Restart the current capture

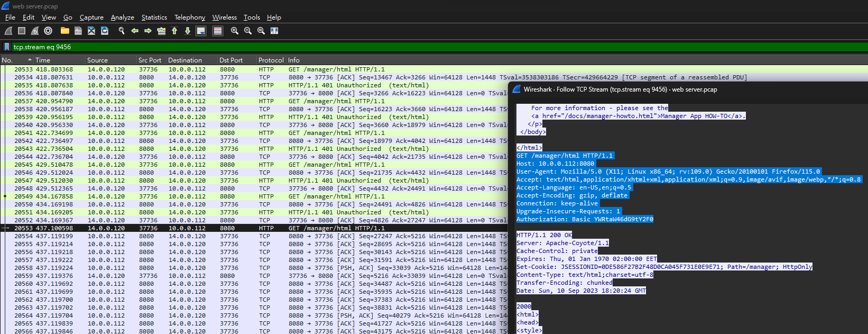(35, 31)
